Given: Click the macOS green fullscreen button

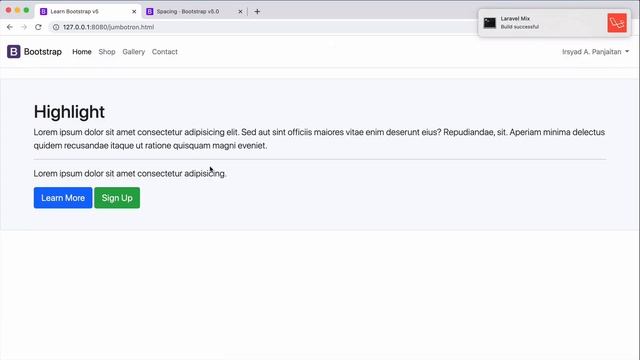Looking at the screenshot, I should point(26,10).
